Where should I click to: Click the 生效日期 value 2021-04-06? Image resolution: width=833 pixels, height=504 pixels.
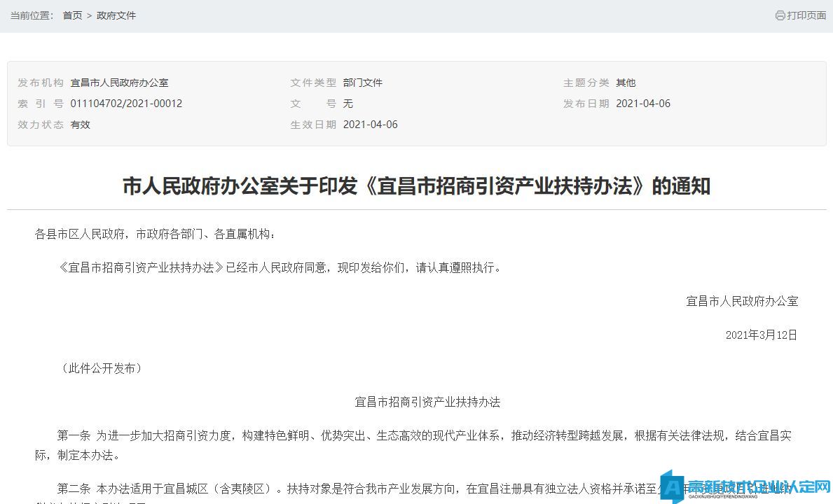pyautogui.click(x=371, y=125)
